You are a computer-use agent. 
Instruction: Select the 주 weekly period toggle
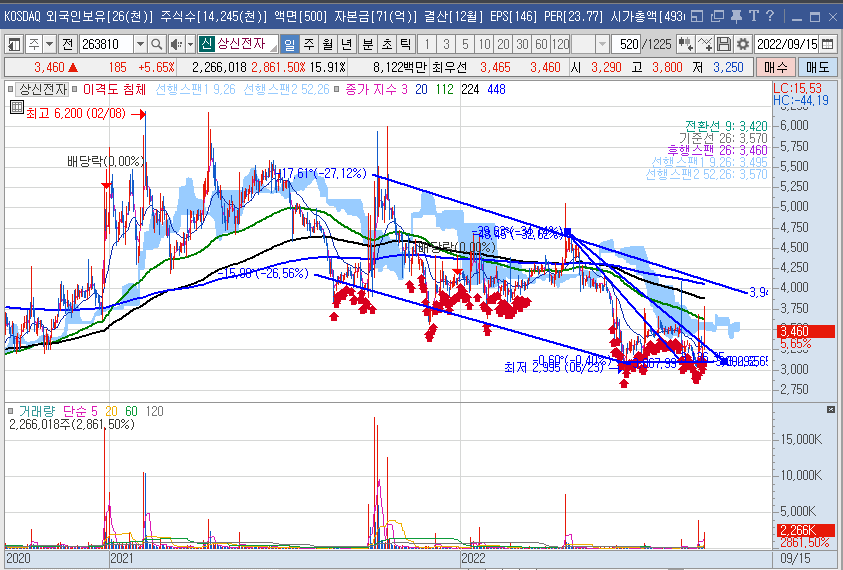309,44
